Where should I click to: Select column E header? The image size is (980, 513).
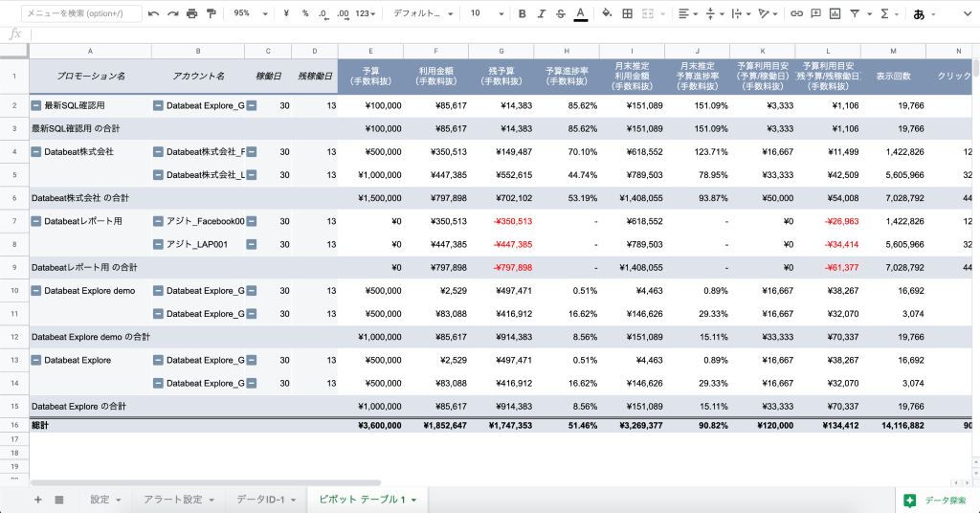click(x=370, y=52)
